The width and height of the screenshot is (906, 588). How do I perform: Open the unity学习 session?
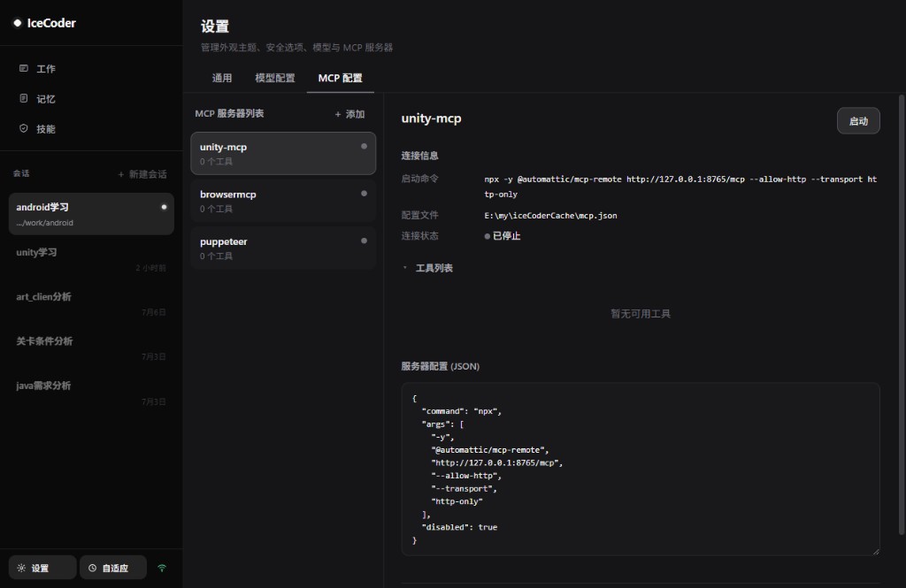point(91,259)
